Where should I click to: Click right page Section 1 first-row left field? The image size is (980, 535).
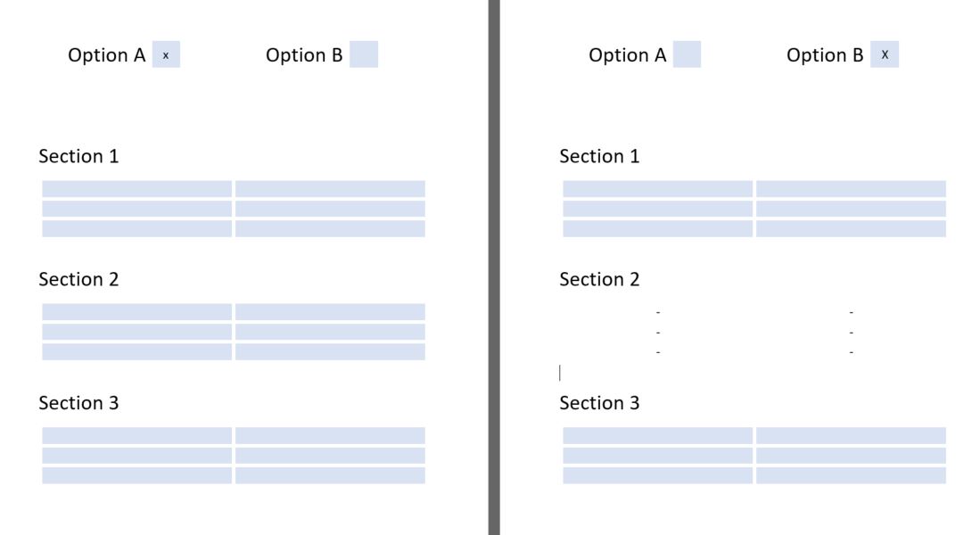coord(657,188)
